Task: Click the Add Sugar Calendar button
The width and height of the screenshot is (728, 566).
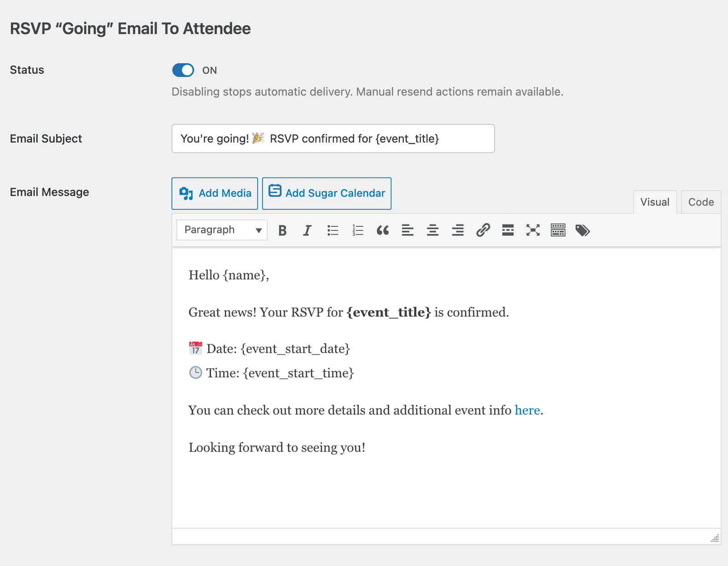Action: tap(327, 194)
